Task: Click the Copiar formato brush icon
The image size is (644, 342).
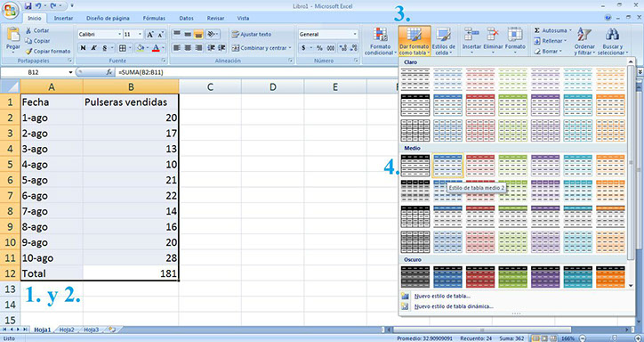Action: 28,52
